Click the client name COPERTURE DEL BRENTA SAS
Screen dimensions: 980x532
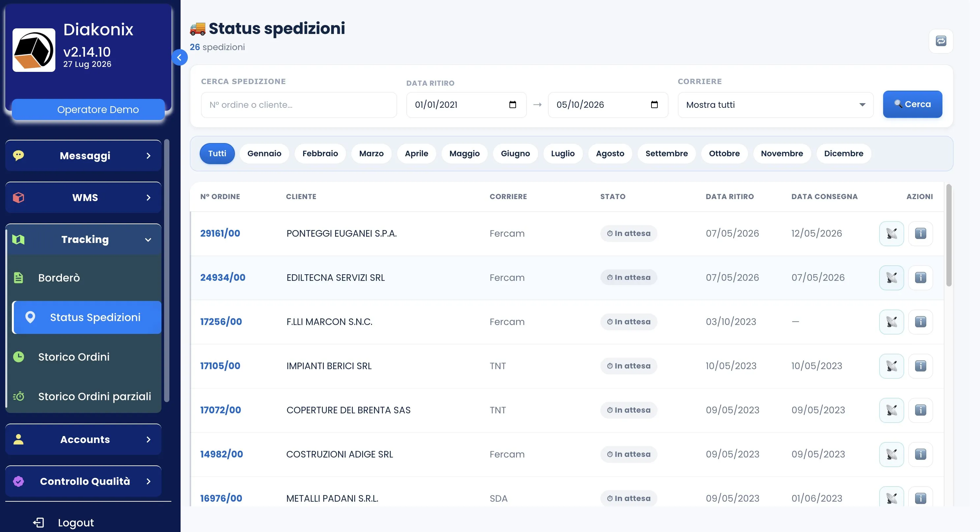click(348, 410)
